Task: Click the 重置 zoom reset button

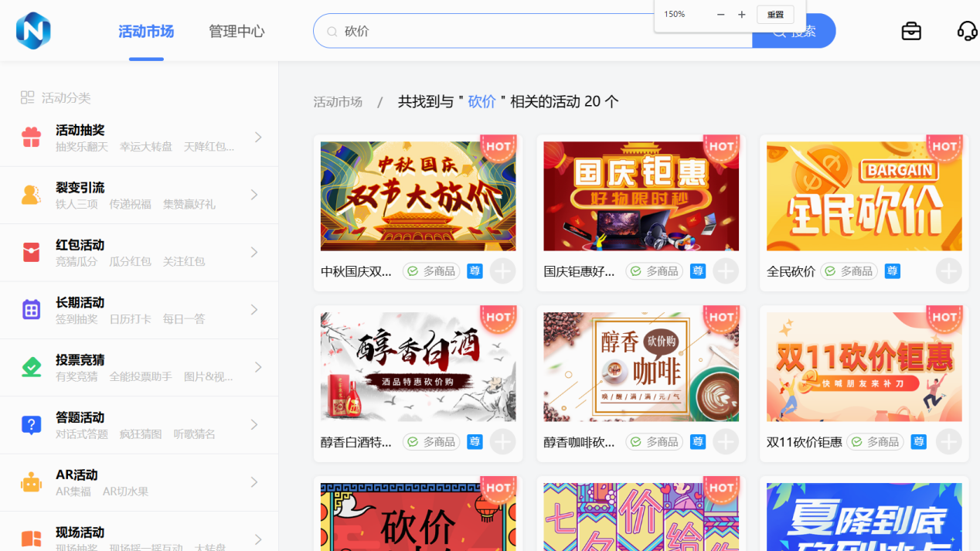Action: [x=775, y=15]
